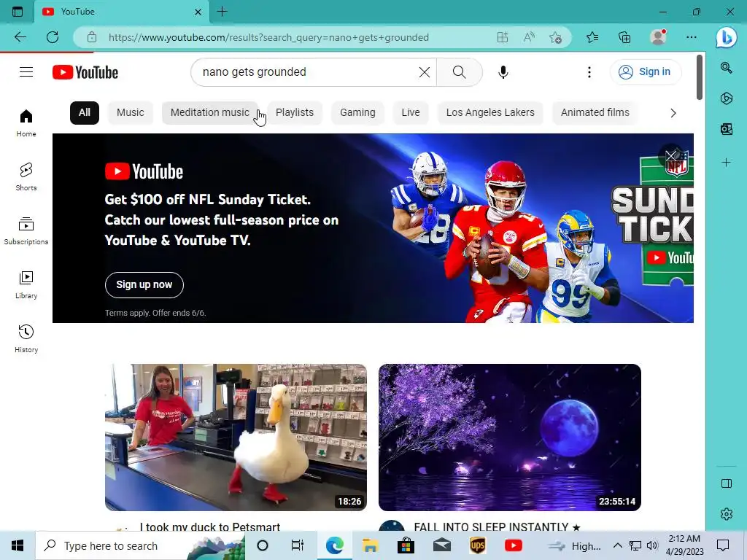This screenshot has height=560, width=747.
Task: Open the Windows Start menu
Action: pos(18,545)
